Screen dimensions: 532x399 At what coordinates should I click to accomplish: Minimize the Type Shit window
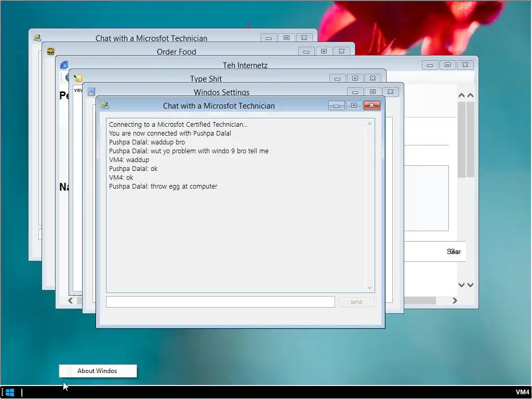pos(337,78)
